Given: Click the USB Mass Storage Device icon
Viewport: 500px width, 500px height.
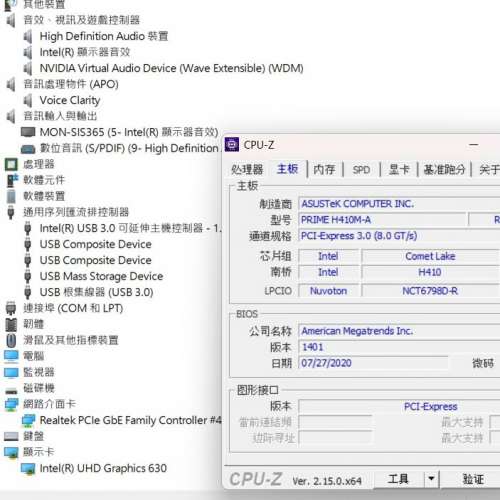Looking at the screenshot, I should coord(28,276).
